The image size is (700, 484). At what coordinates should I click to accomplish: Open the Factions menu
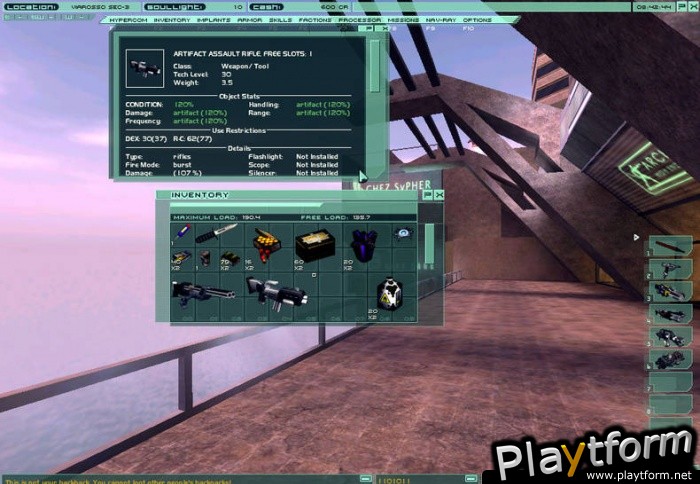point(315,20)
